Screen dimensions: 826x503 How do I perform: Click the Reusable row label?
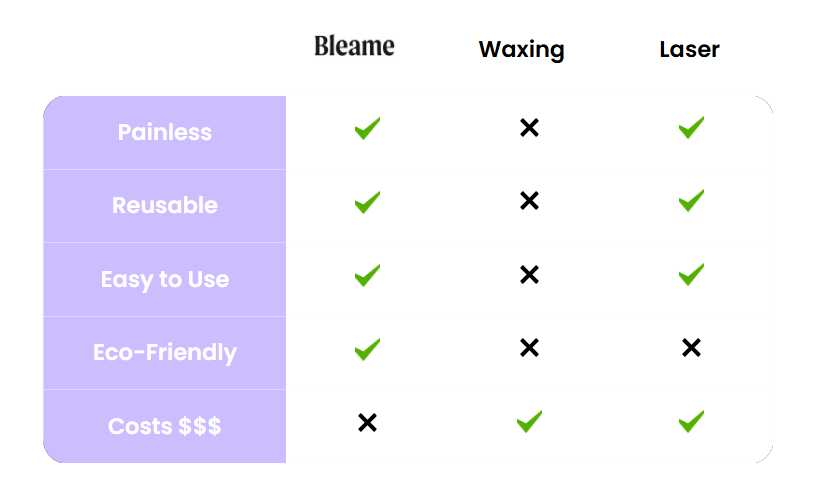(x=165, y=205)
